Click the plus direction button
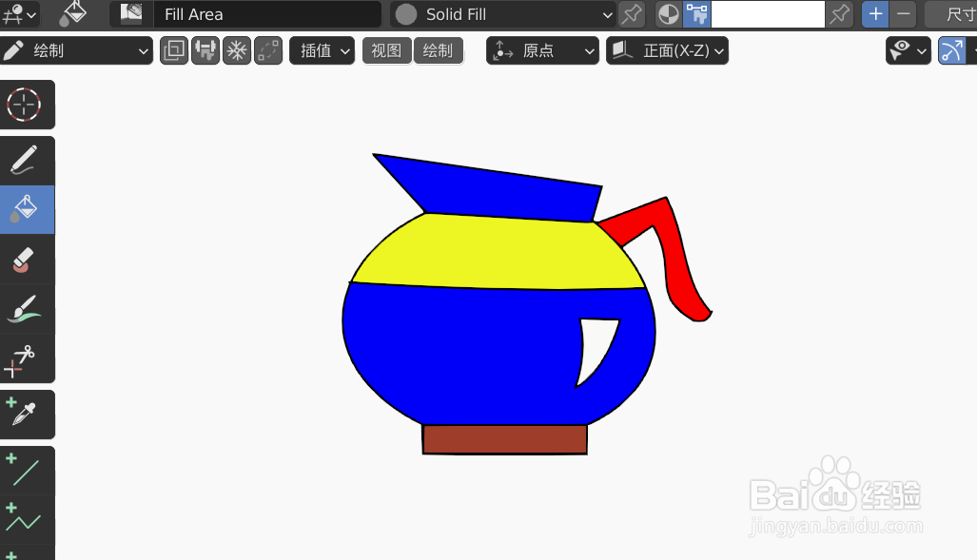Screen dimensions: 977x560 coord(875,13)
